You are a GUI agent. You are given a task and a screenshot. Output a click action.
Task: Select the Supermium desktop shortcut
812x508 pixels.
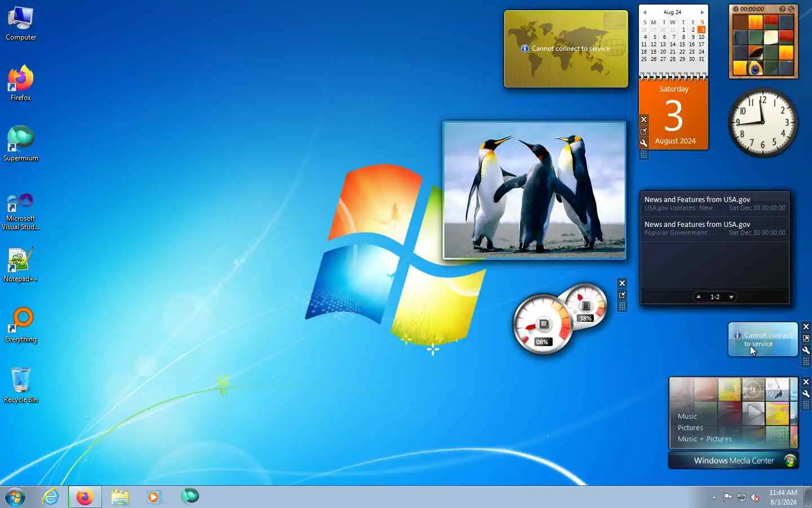pyautogui.click(x=21, y=144)
